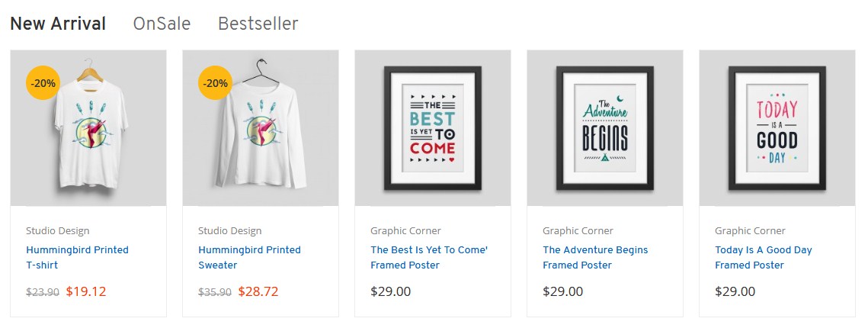The height and width of the screenshot is (328, 868).
Task: Follow The Adventure Begins Framed Poster link
Action: pyautogui.click(x=595, y=258)
